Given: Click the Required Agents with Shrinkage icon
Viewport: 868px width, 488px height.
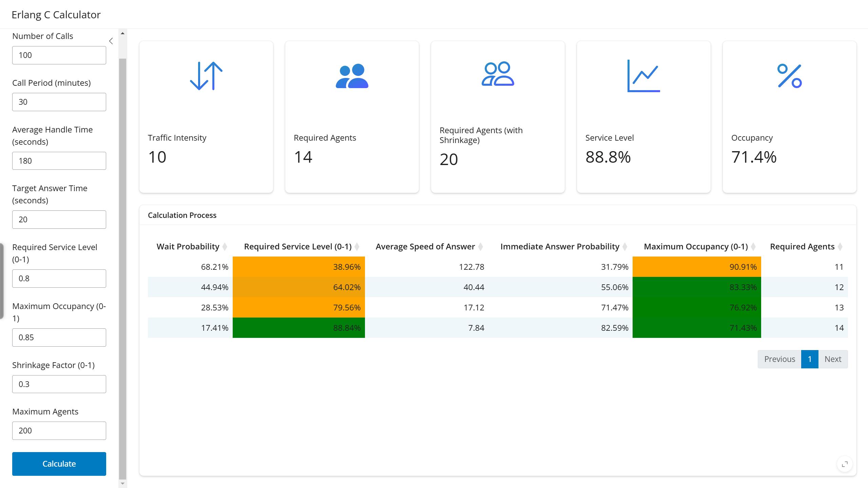Looking at the screenshot, I should coord(498,74).
